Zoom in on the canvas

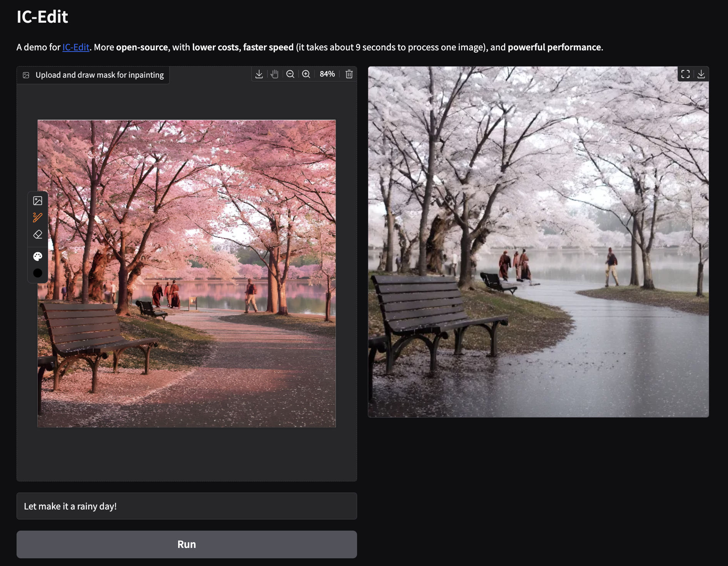[x=306, y=74]
